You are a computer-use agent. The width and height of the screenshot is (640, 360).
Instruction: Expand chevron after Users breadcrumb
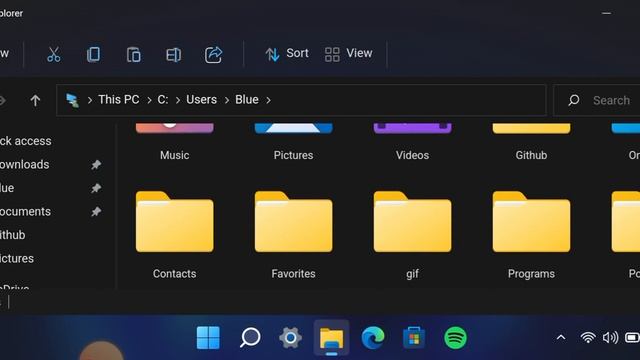click(x=227, y=100)
